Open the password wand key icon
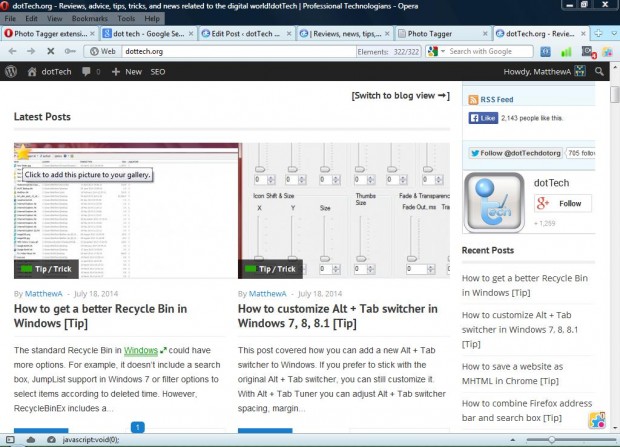 click(70, 51)
